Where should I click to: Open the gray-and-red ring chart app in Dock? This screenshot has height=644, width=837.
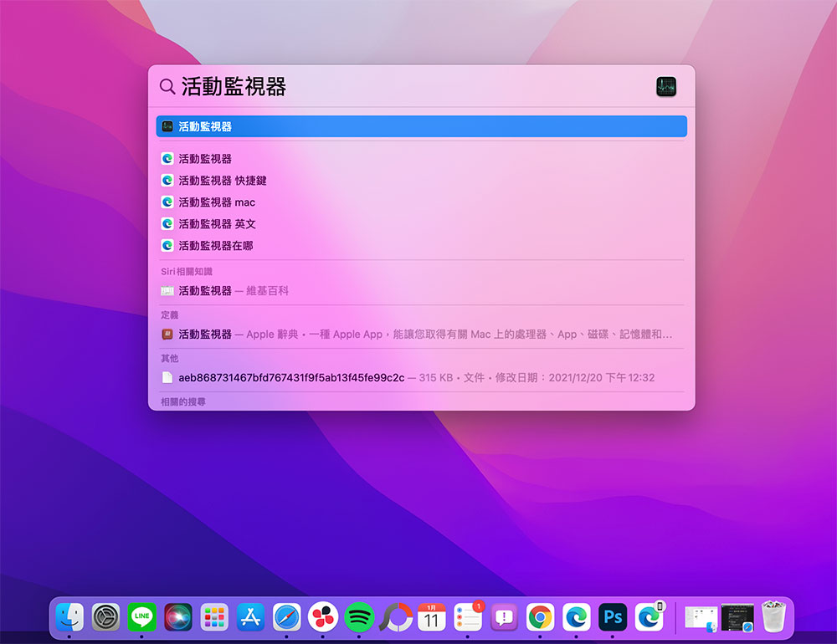[x=396, y=617]
